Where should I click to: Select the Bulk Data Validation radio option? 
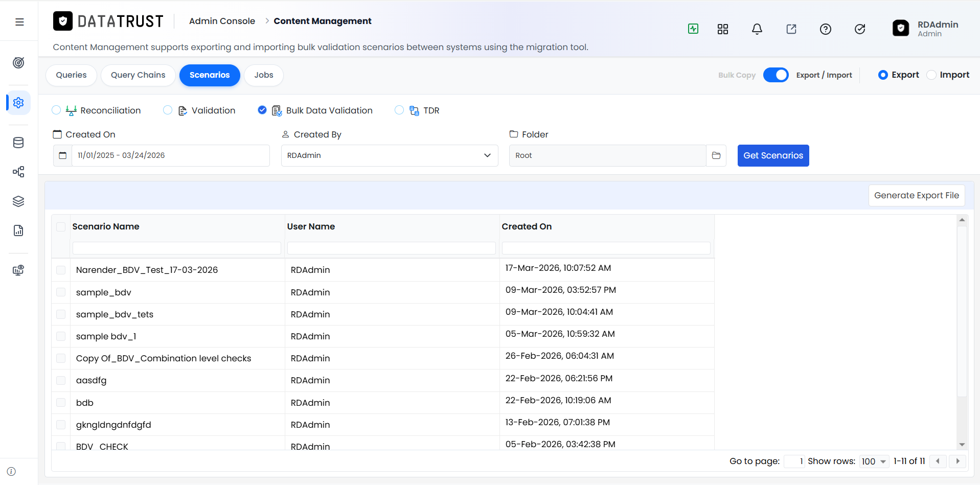[x=262, y=110]
